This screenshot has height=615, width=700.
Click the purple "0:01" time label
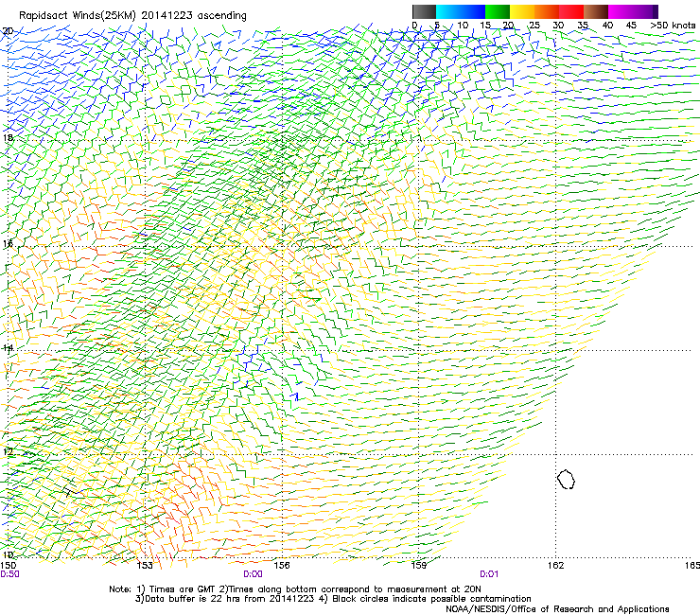click(489, 574)
